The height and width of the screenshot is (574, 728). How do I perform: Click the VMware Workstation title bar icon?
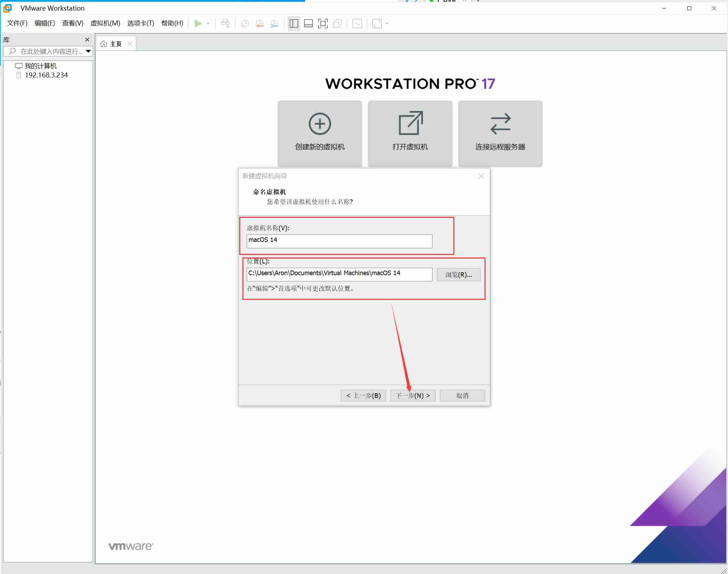pos(7,8)
